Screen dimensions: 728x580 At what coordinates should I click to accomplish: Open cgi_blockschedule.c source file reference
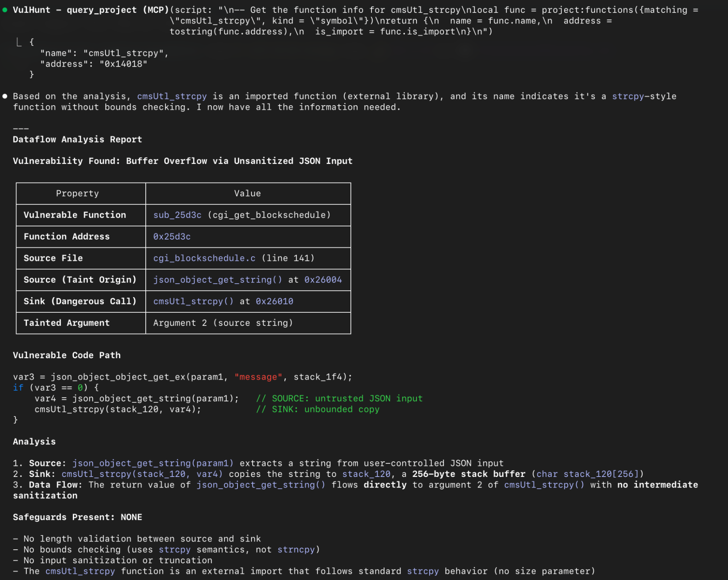(204, 258)
